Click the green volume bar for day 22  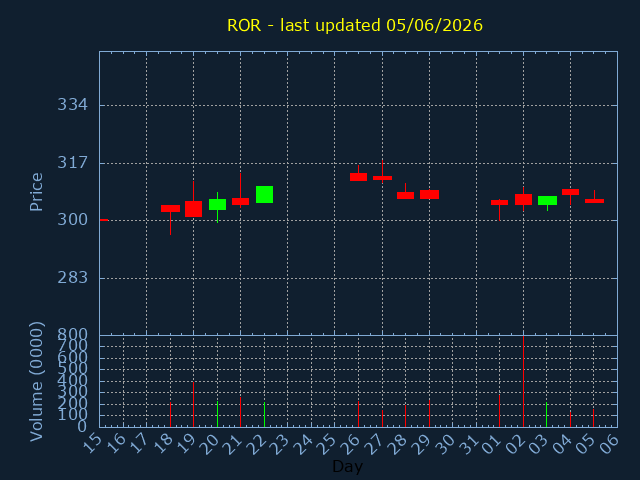click(x=264, y=415)
